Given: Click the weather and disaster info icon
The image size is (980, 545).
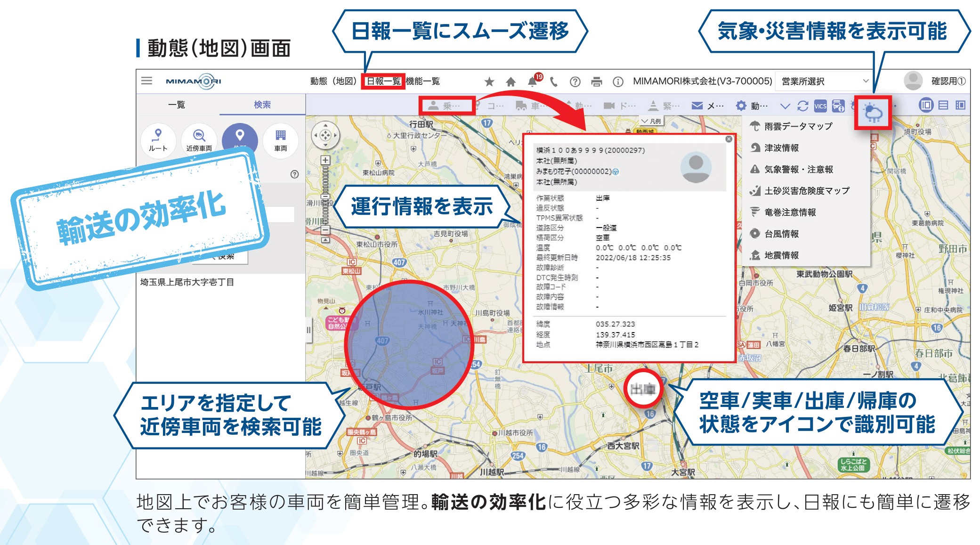Looking at the screenshot, I should 873,113.
